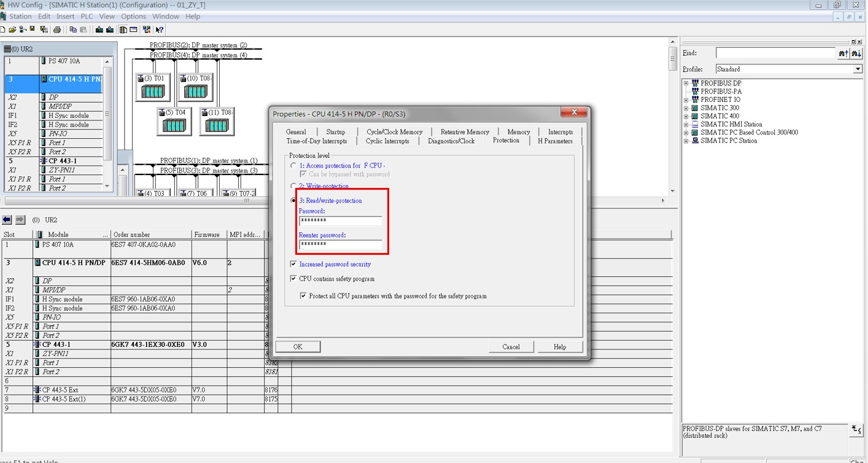Click the Print toolbar icon
The image size is (868, 463).
coord(57,29)
